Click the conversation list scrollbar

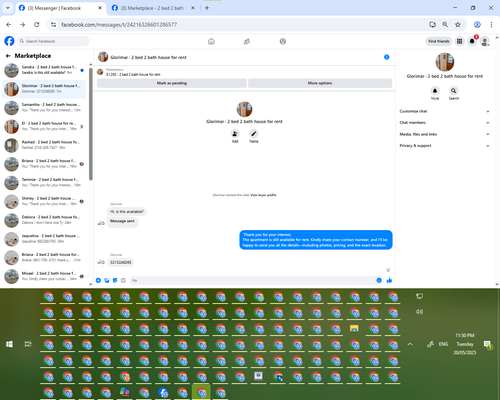click(x=91, y=123)
